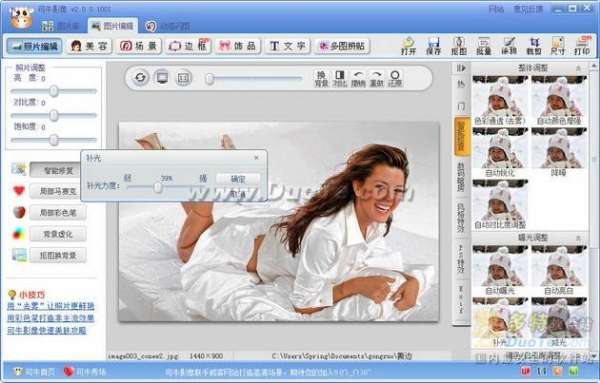Undo the last edit with 撤销
Screen dimensions: 600x383
358,78
